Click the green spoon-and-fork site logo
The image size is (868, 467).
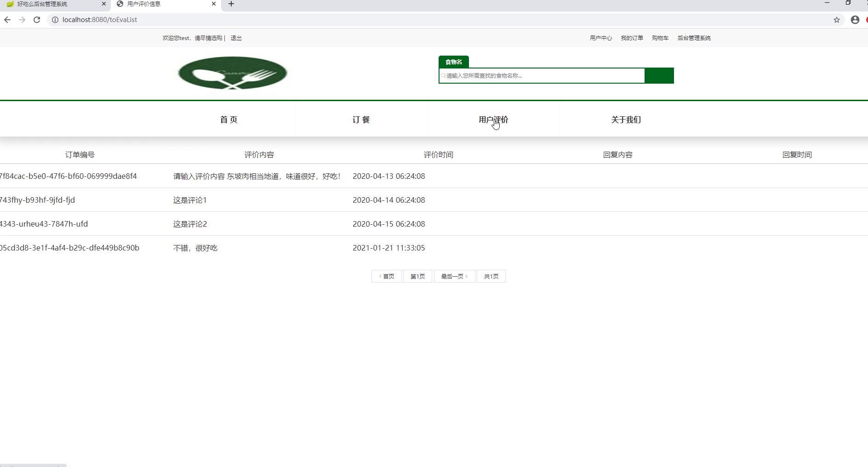233,73
